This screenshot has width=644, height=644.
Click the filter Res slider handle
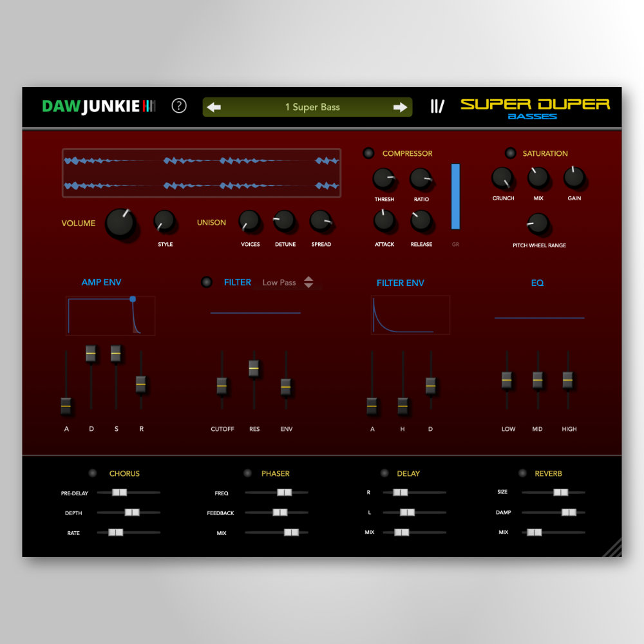(254, 368)
